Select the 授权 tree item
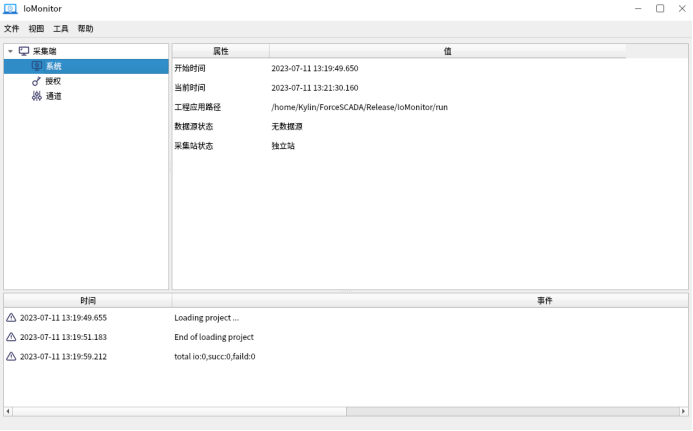 53,81
